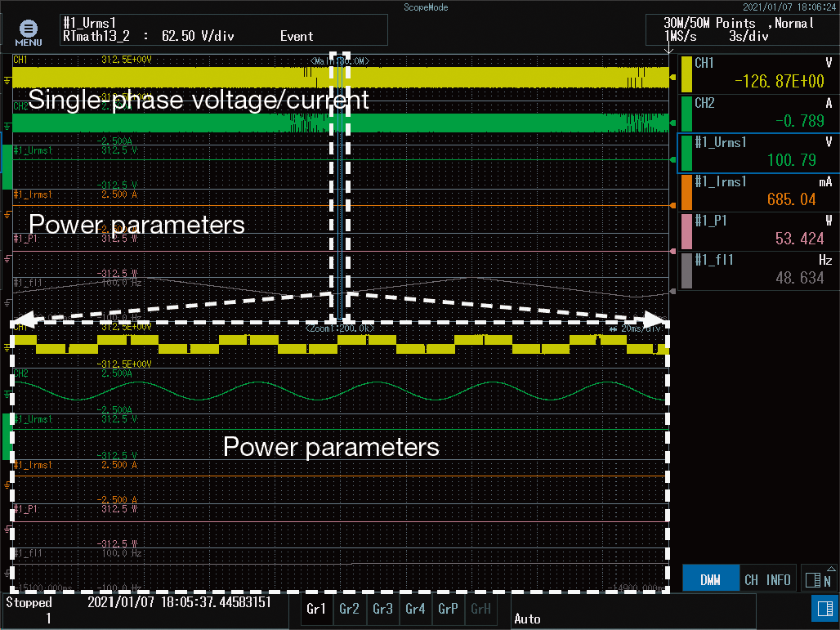Switch to the CH INFO tab

pos(767,579)
